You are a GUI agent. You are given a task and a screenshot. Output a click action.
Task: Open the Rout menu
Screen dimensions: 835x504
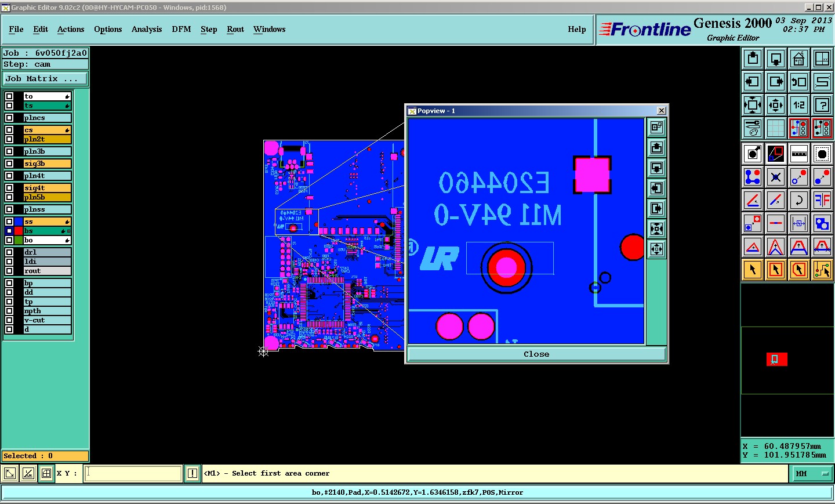click(235, 29)
